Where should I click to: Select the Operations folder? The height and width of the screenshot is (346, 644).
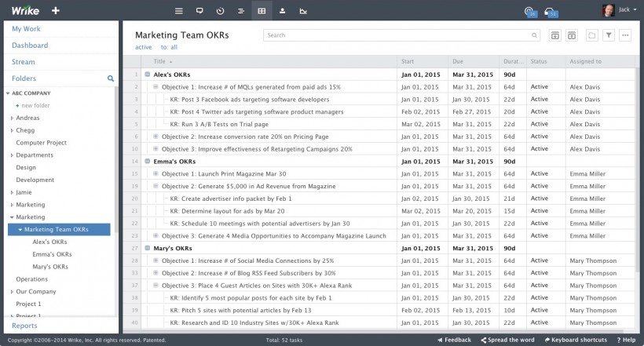(x=31, y=279)
